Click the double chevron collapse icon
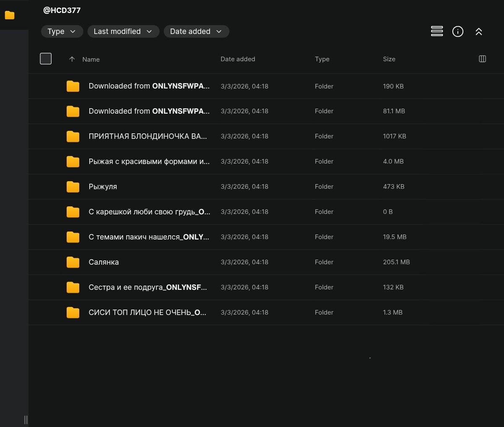The height and width of the screenshot is (427, 504). pyautogui.click(x=478, y=31)
